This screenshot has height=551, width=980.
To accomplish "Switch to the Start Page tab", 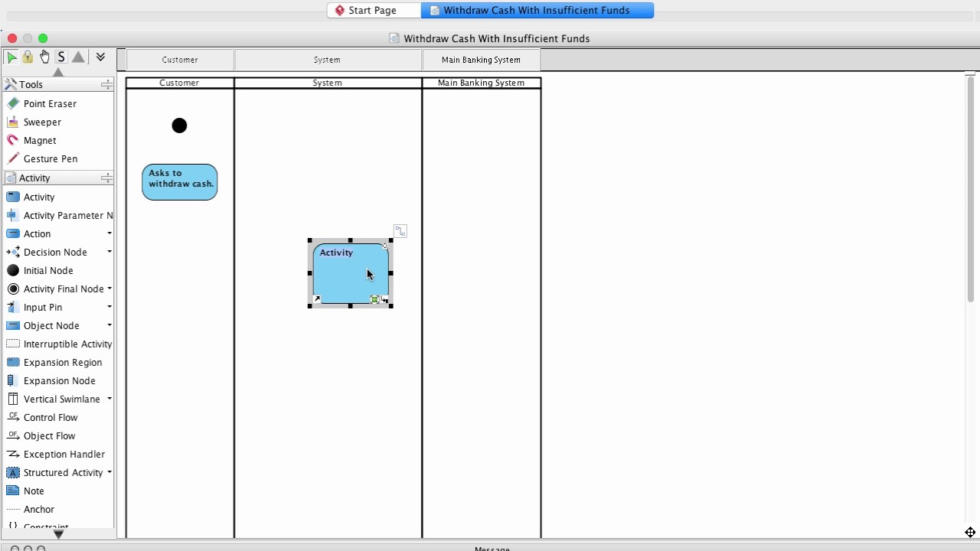I will [374, 10].
